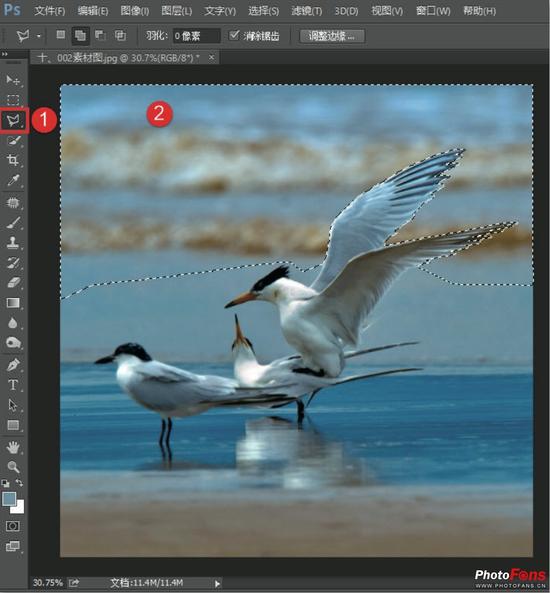Open the 图像(I) menu
The height and width of the screenshot is (593, 550).
[x=135, y=11]
